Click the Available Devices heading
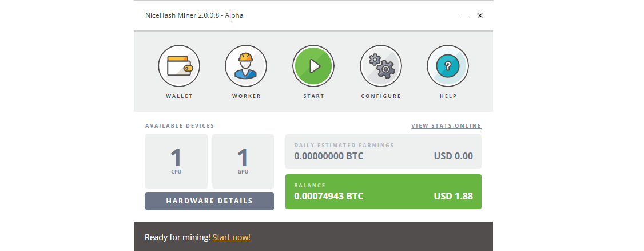This screenshot has width=644, height=251. pos(180,126)
